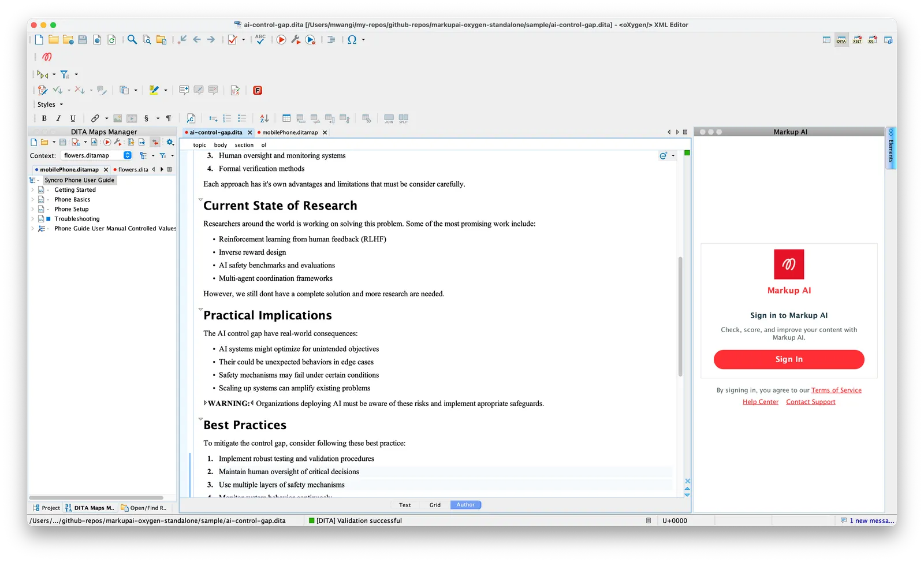Toggle bold formatting
924x562 pixels.
[44, 118]
